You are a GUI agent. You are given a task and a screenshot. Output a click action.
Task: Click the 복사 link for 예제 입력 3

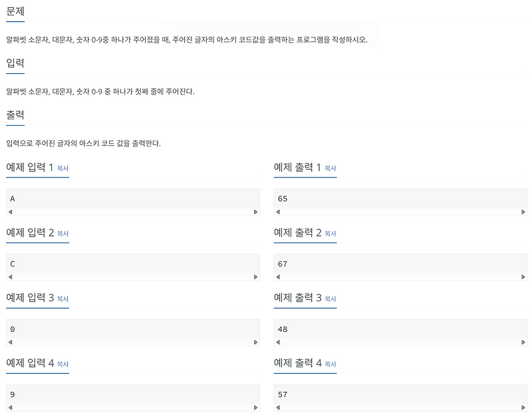click(x=63, y=299)
